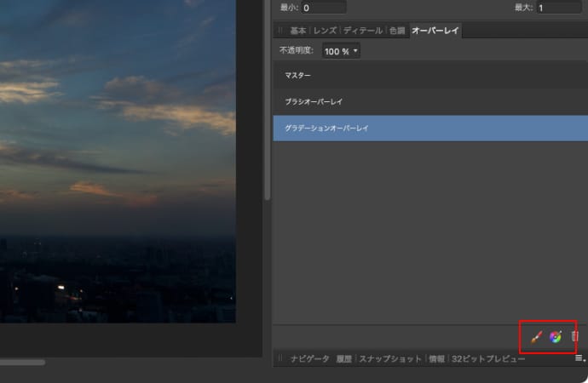Switch to the スナップショット tab

(390, 359)
